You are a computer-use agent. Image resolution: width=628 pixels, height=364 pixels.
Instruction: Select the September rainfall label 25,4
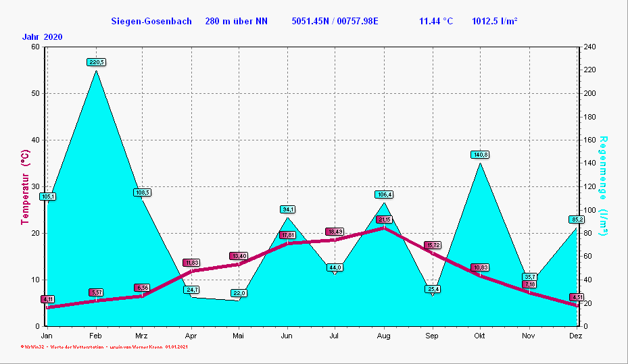(x=433, y=289)
